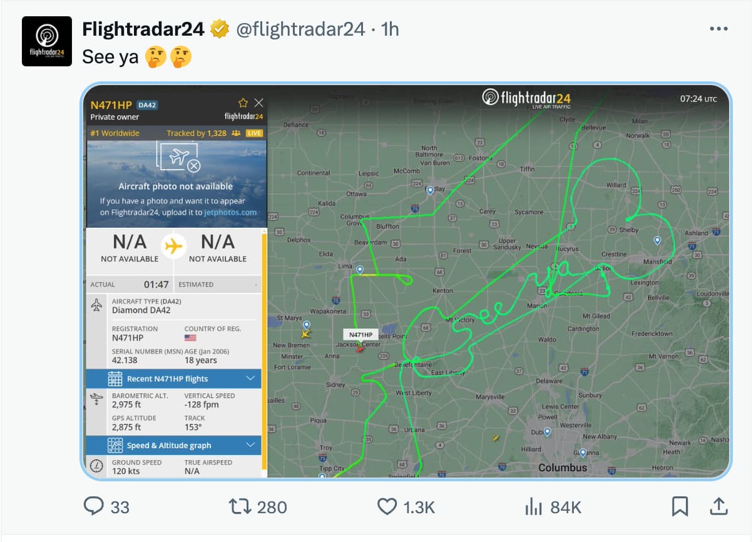
Task: Share the tweet via upload icon
Action: [x=719, y=506]
